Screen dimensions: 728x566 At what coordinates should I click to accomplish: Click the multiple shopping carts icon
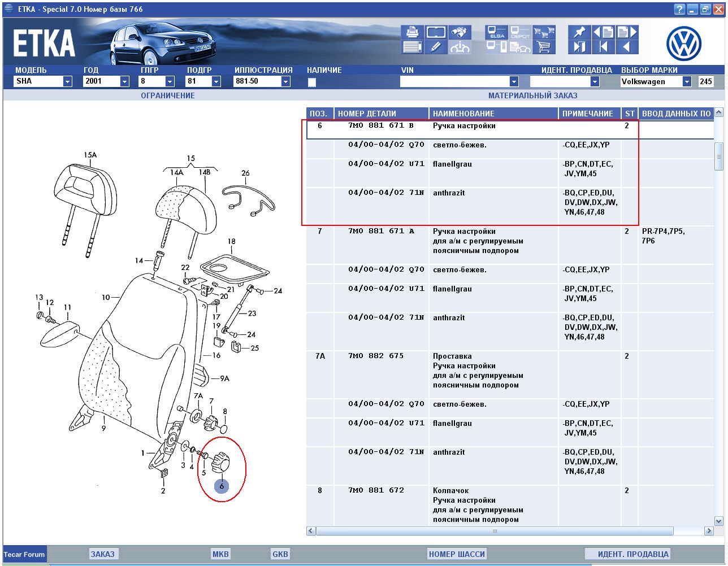[x=544, y=32]
